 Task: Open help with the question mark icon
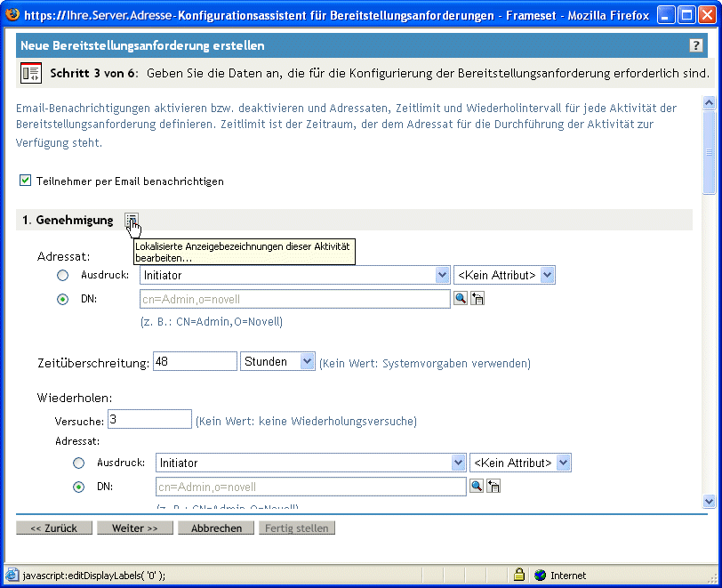click(x=695, y=45)
